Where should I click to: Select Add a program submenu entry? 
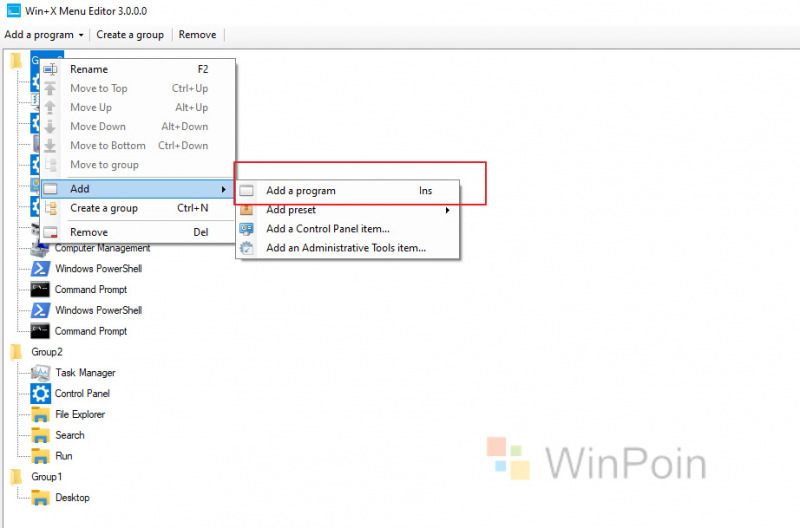pos(348,191)
